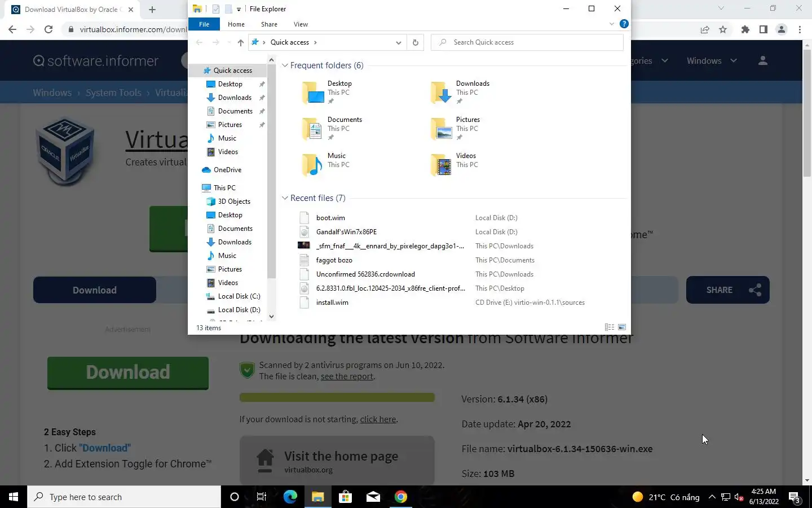
Task: Open Mail app from taskbar
Action: (x=373, y=497)
